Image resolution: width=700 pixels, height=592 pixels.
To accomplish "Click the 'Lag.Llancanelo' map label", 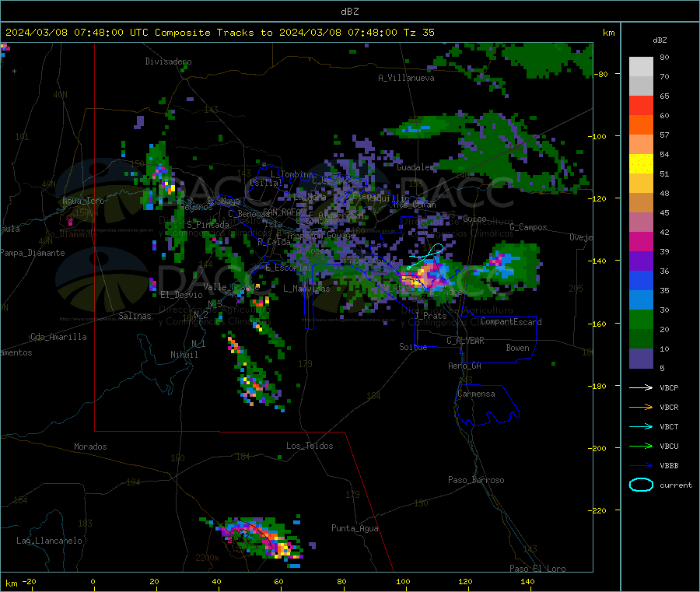I will 49,541.
